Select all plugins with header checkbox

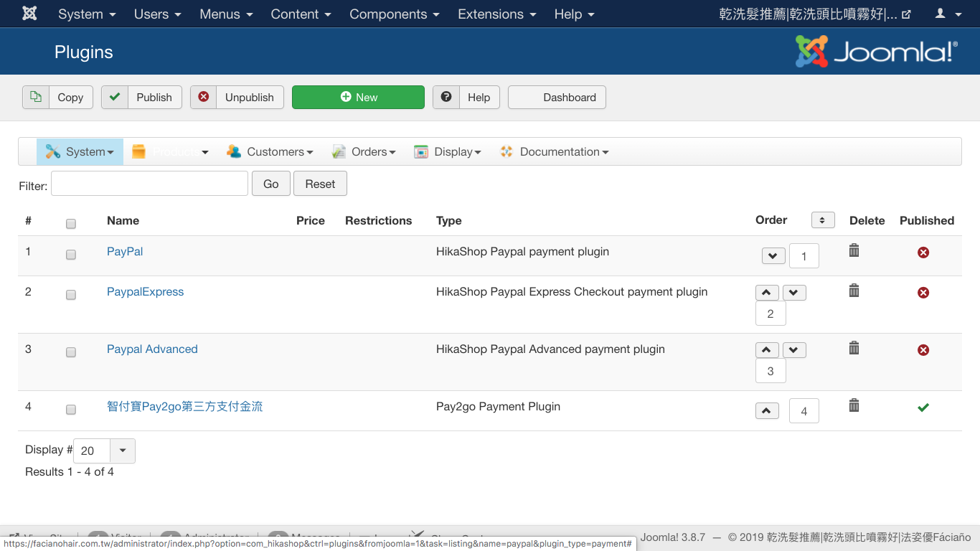click(x=71, y=224)
